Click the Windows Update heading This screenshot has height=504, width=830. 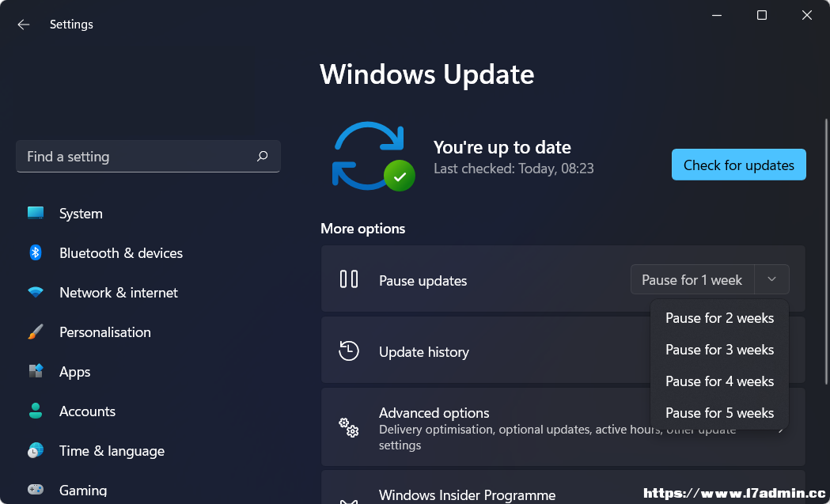coord(427,74)
